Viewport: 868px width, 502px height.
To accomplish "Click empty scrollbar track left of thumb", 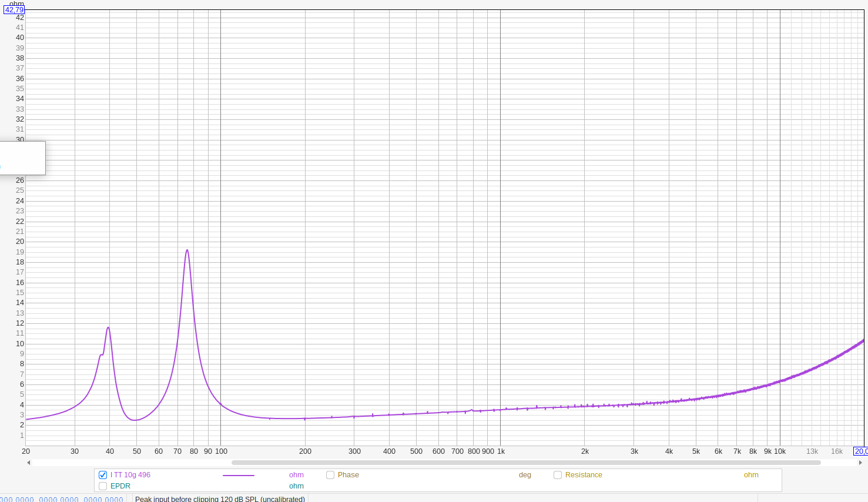I will tap(129, 463).
